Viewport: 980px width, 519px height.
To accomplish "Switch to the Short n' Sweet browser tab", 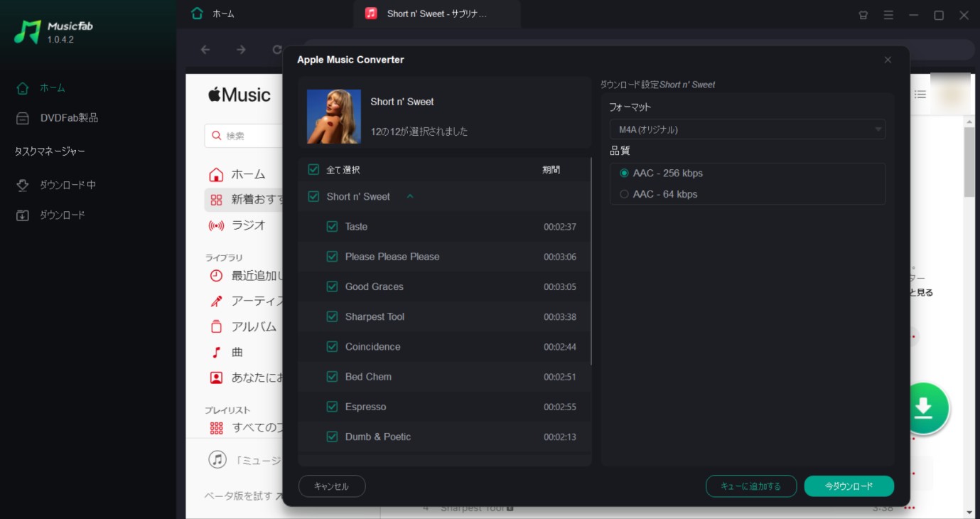I will pyautogui.click(x=437, y=14).
